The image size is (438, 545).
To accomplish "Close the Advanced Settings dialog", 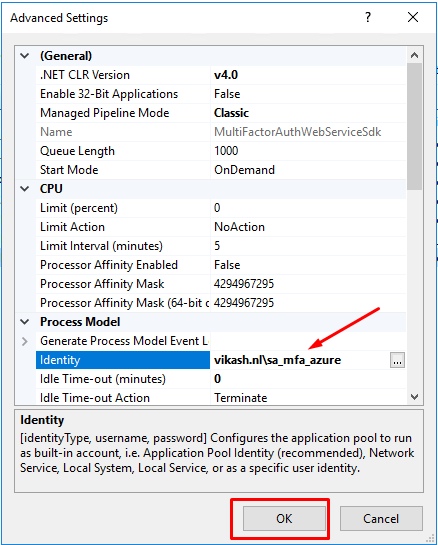I will tap(413, 17).
